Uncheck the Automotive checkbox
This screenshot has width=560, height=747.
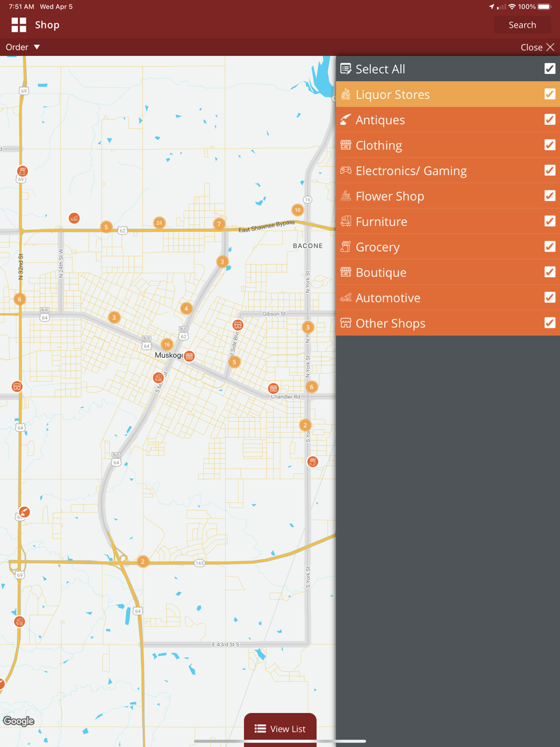(550, 297)
